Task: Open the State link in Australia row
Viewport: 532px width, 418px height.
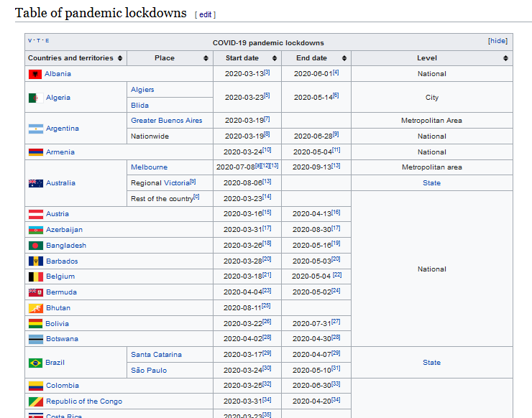Action: (x=431, y=182)
